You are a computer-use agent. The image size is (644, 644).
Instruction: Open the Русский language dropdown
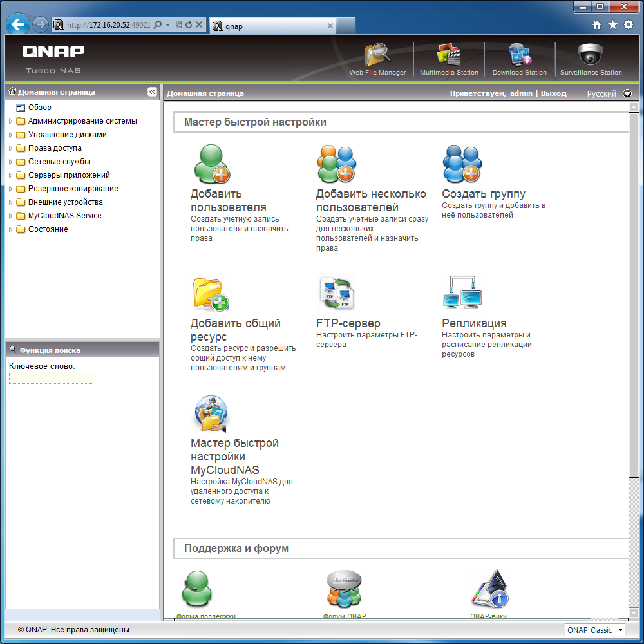click(627, 93)
